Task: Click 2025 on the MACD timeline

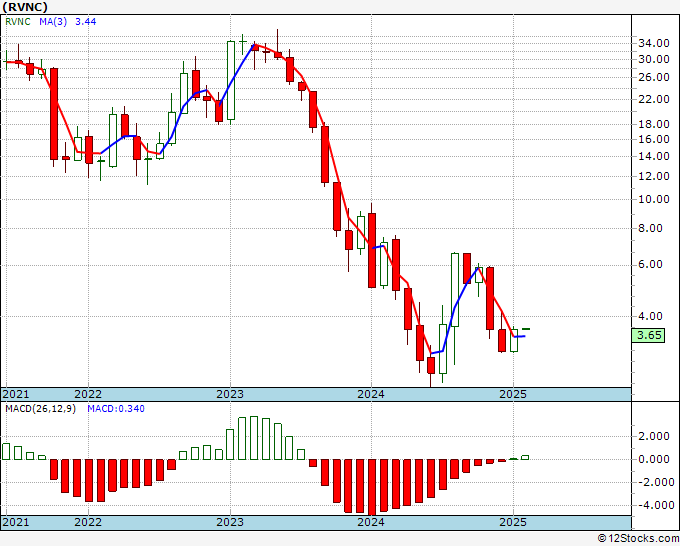Action: tap(513, 522)
